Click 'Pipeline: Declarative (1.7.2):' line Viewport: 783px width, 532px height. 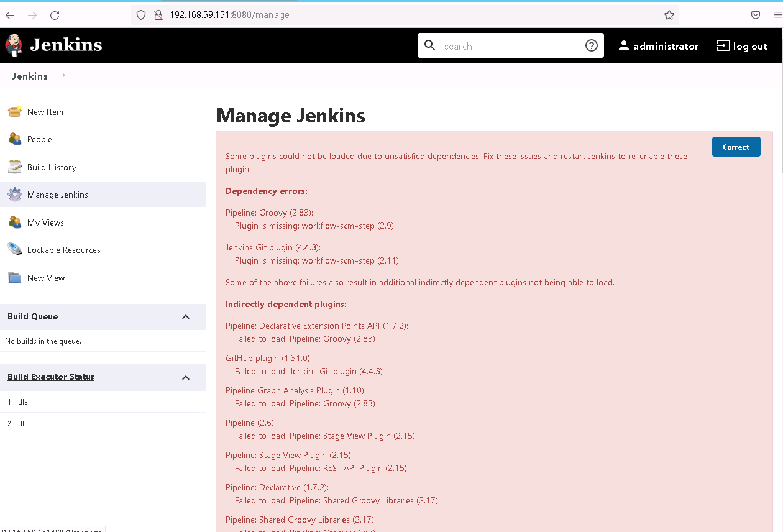coord(277,487)
